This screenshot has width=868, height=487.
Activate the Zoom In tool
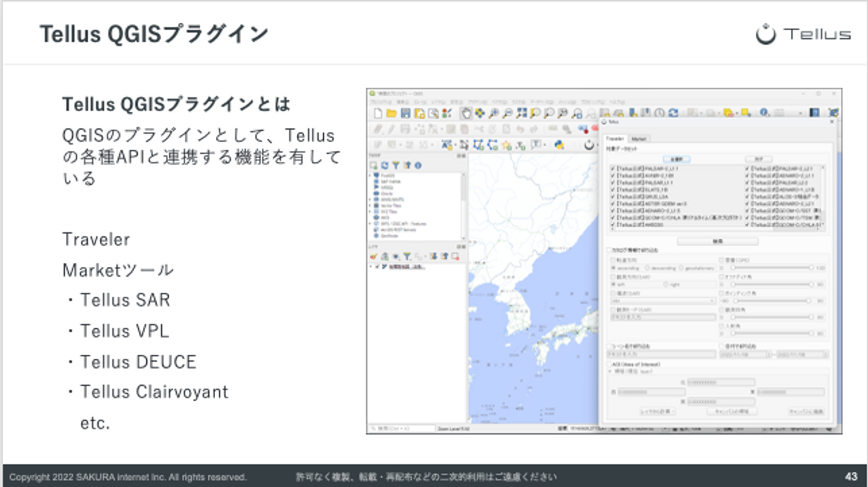coord(493,114)
